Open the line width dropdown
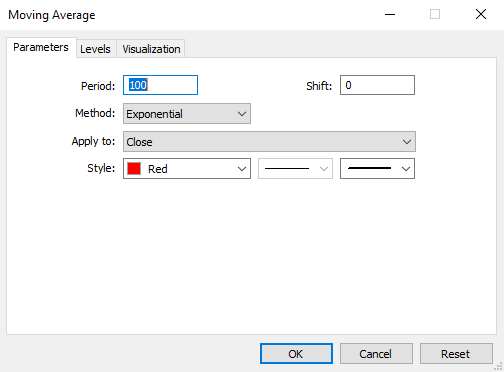This screenshot has height=372, width=504. [377, 169]
